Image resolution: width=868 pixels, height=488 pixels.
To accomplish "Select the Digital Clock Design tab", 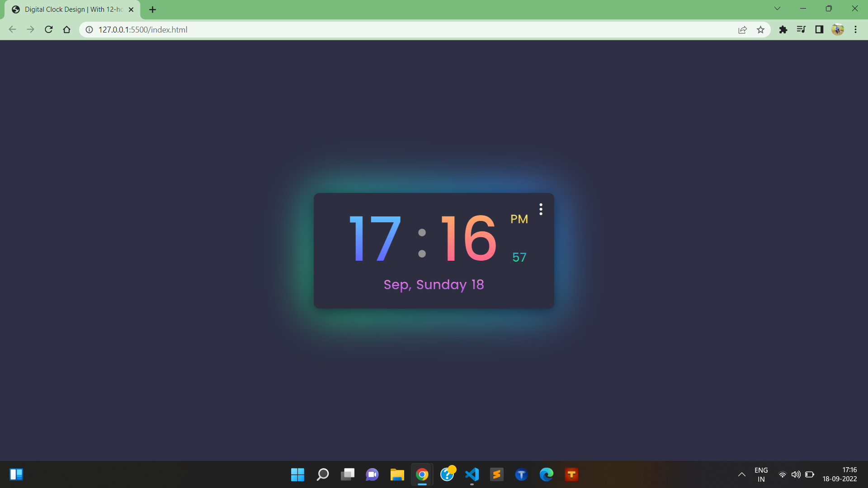I will pos(68,9).
